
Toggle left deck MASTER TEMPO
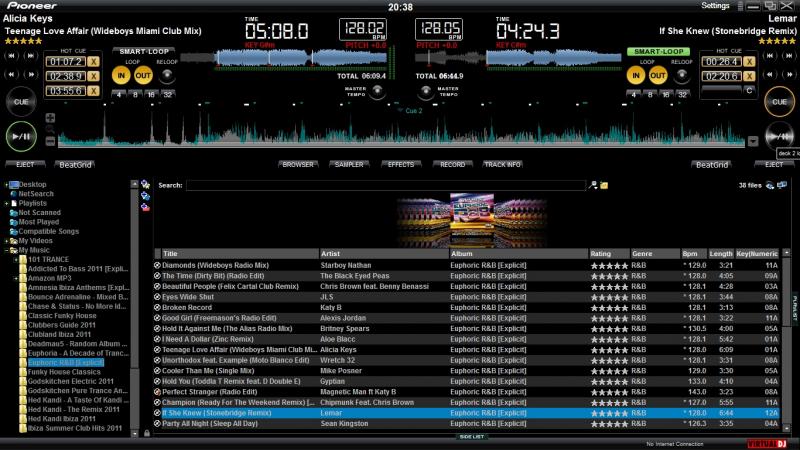pos(377,91)
